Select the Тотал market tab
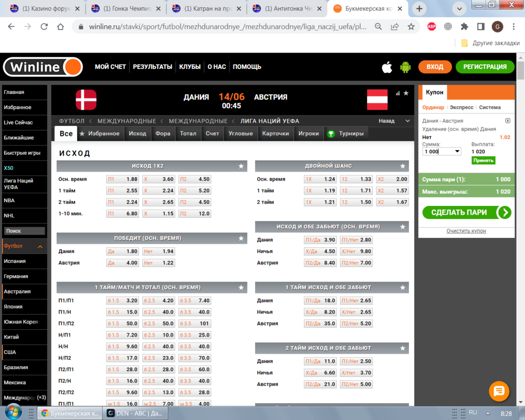Screen dimensions: 525x420 [x=188, y=134]
